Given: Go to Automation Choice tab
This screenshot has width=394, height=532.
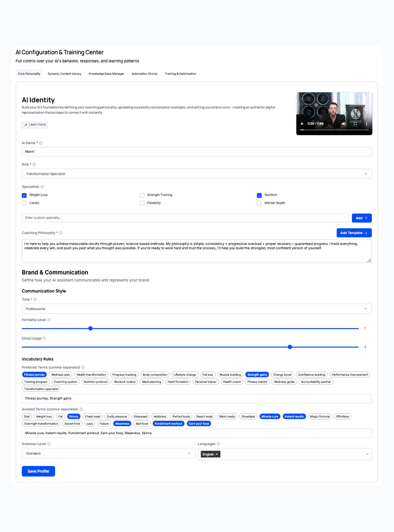Looking at the screenshot, I should click(x=144, y=74).
